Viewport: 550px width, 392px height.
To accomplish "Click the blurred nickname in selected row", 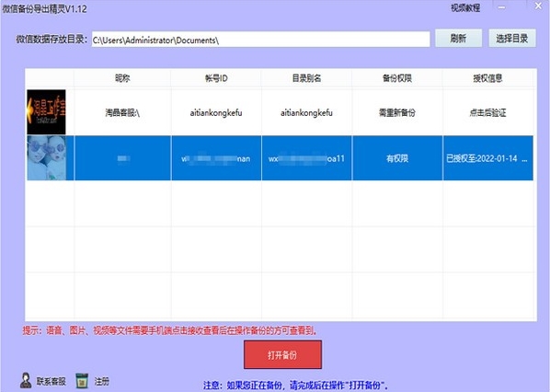I will 122,158.
